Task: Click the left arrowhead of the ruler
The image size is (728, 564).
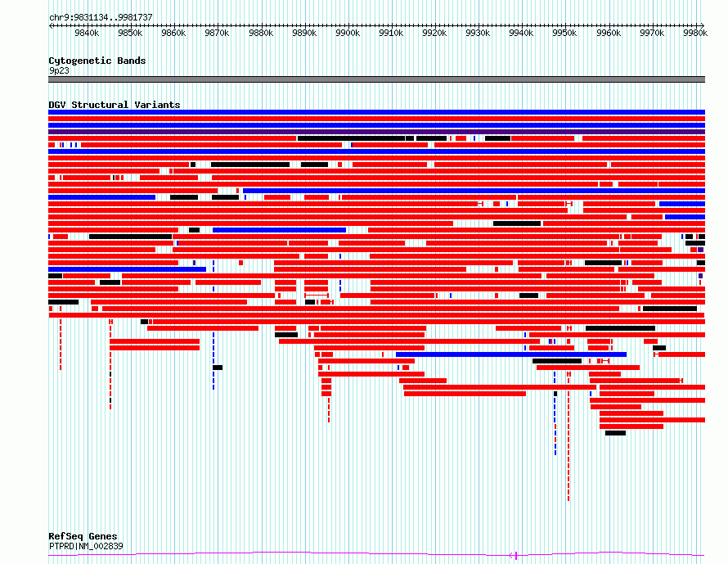Action: coord(51,25)
